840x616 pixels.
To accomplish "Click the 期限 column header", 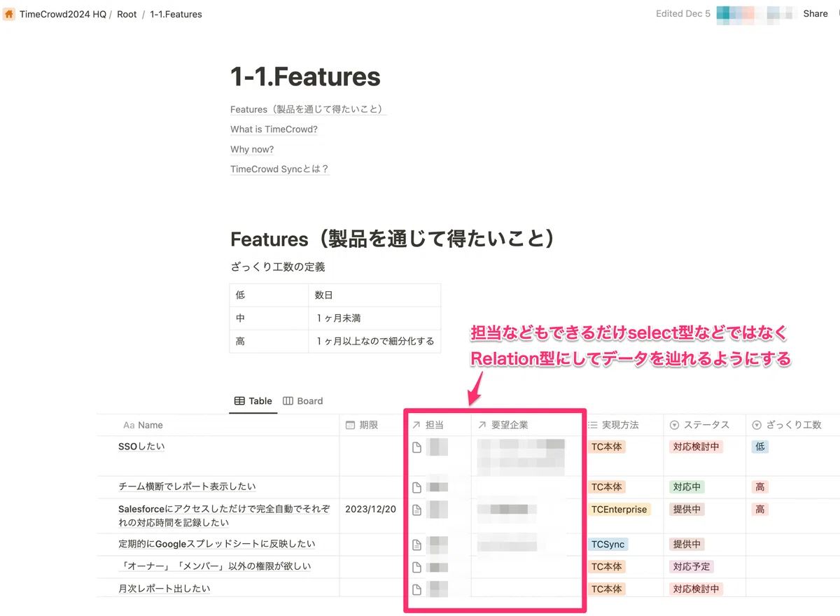I will point(362,425).
